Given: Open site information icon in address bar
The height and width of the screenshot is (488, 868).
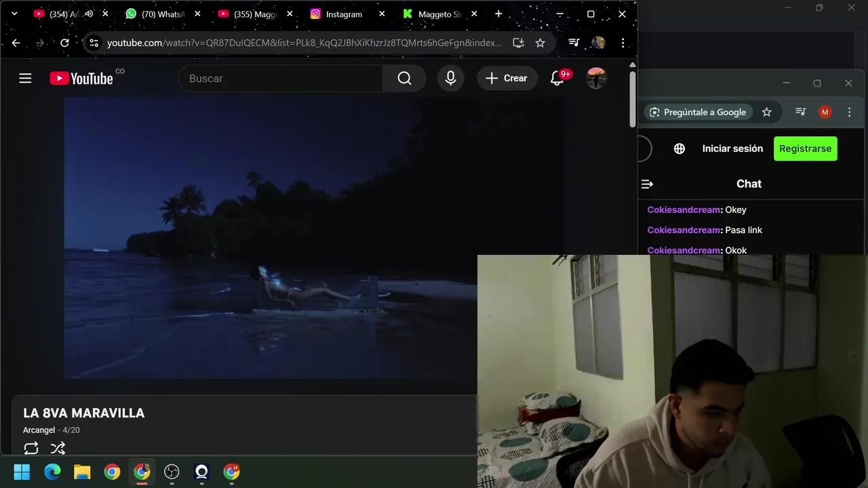Looking at the screenshot, I should 94,43.
